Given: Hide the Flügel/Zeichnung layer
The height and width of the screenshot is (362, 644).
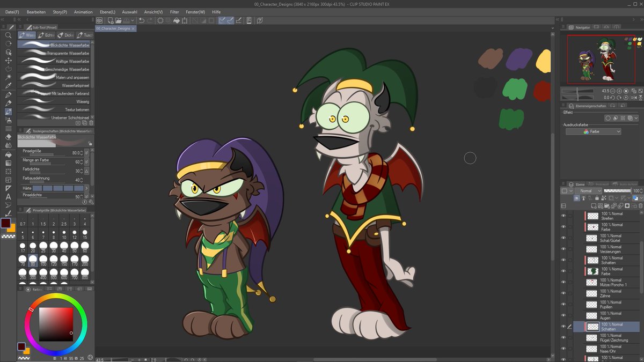Looking at the screenshot, I should pyautogui.click(x=563, y=338).
